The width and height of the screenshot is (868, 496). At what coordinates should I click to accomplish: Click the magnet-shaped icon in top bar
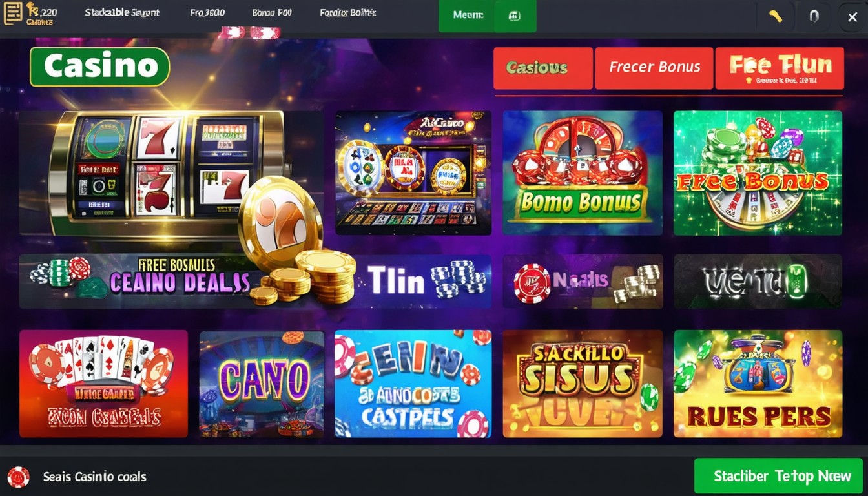[814, 16]
